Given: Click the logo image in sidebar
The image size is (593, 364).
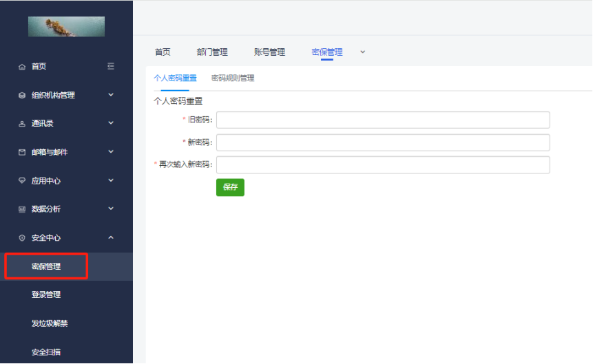Looking at the screenshot, I should 67,26.
